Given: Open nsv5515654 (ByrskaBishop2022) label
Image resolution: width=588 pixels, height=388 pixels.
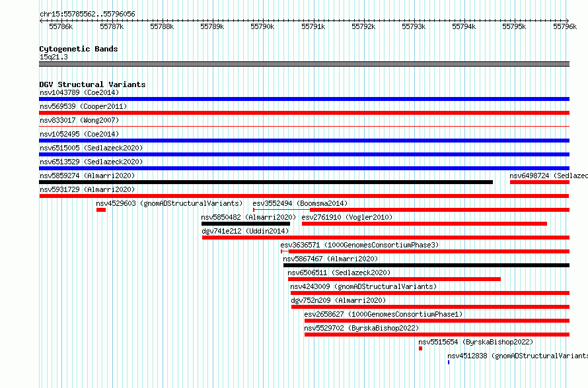Looking at the screenshot, I should (476, 342).
